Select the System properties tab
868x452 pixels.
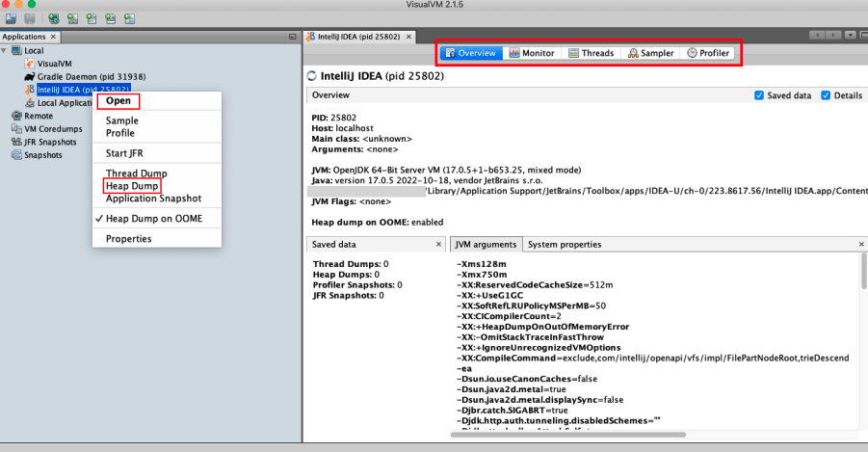point(565,244)
